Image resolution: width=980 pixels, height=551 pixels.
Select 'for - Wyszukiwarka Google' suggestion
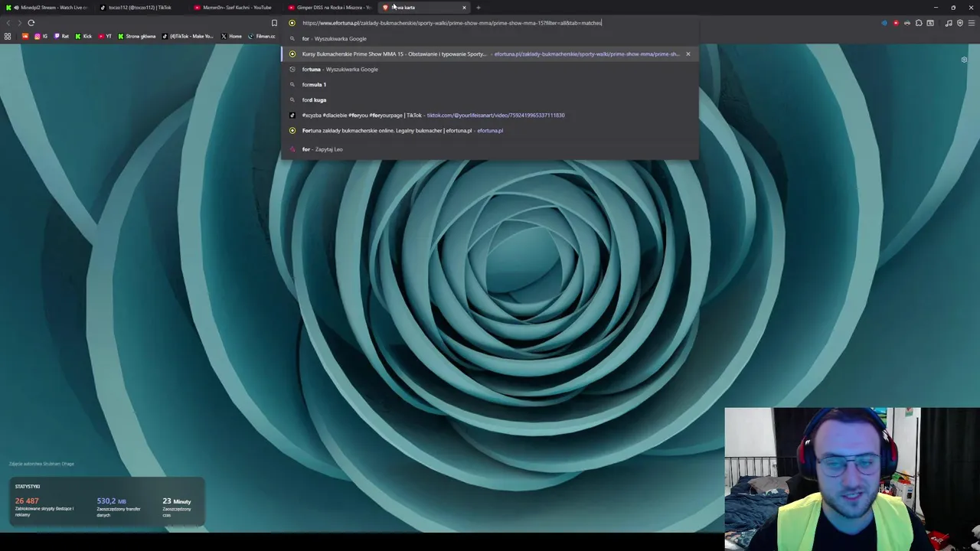[x=490, y=38]
